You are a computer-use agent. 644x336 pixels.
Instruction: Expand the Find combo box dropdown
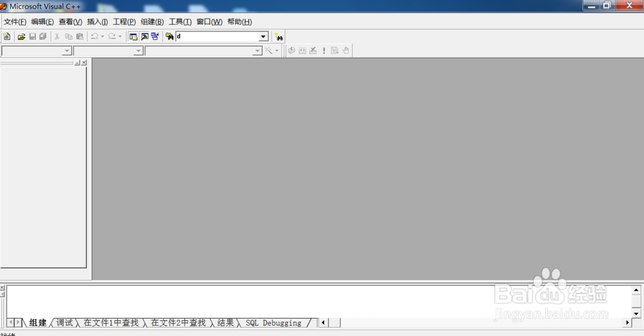click(x=263, y=37)
